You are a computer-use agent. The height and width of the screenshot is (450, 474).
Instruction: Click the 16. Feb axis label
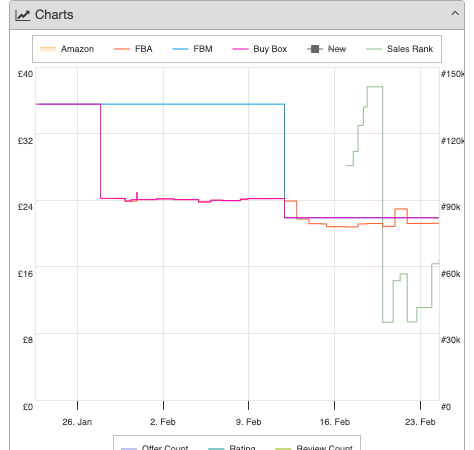click(x=335, y=422)
